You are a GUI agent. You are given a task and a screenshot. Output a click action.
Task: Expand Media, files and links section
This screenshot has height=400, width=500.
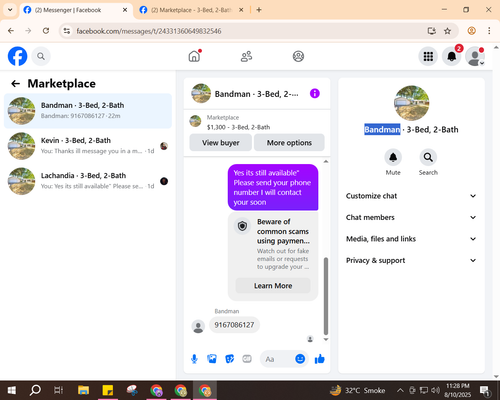[411, 239]
